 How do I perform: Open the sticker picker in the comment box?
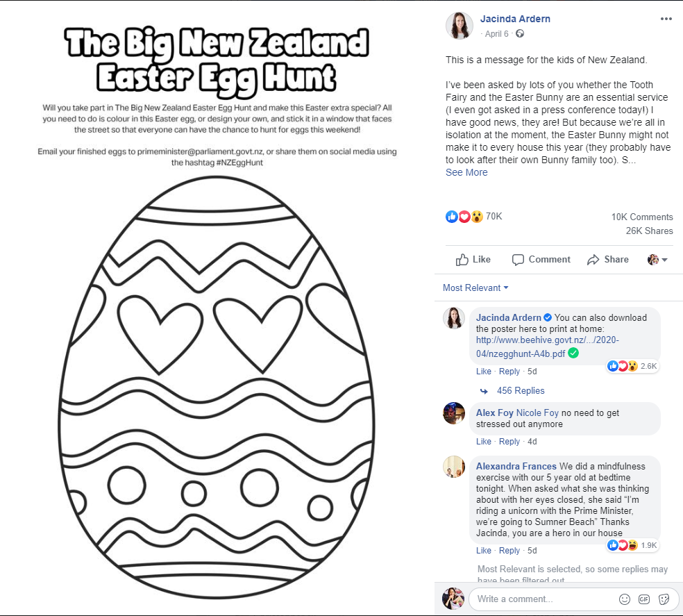(664, 599)
